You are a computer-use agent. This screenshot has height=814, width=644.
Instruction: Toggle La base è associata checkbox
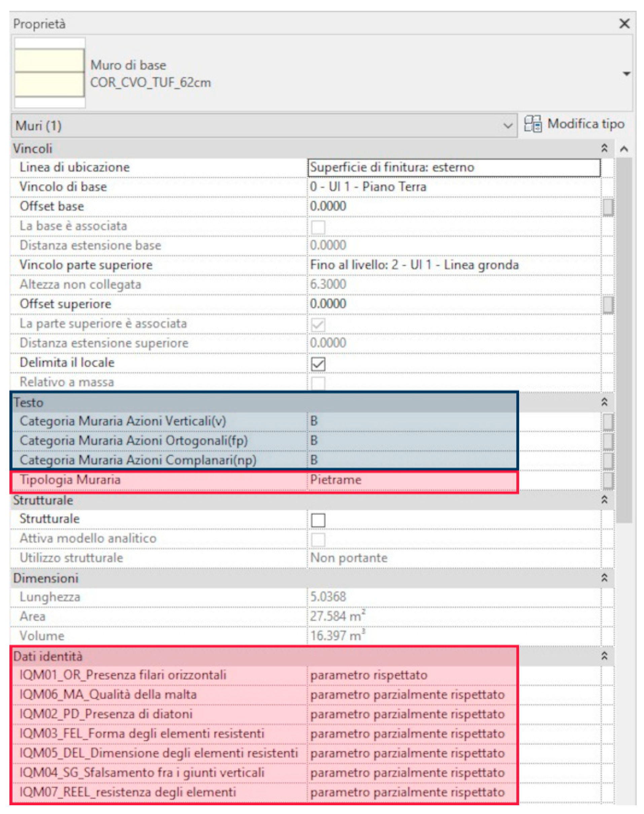point(318,227)
